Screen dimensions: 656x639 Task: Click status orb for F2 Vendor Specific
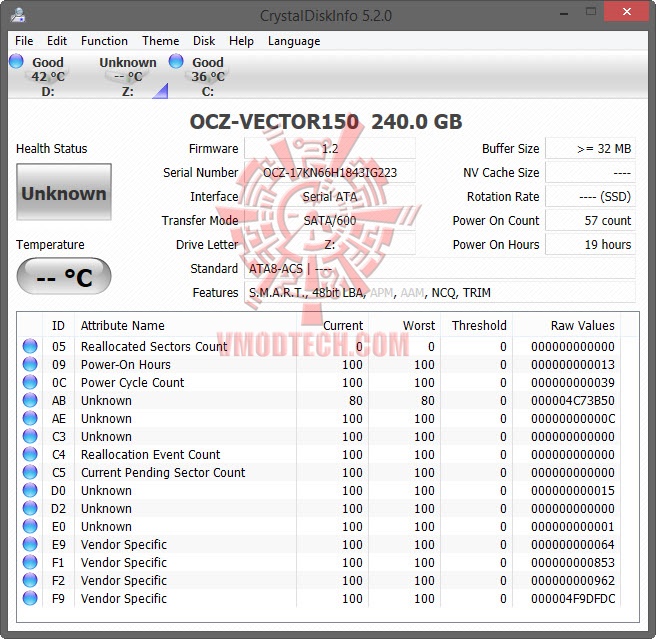click(x=30, y=580)
